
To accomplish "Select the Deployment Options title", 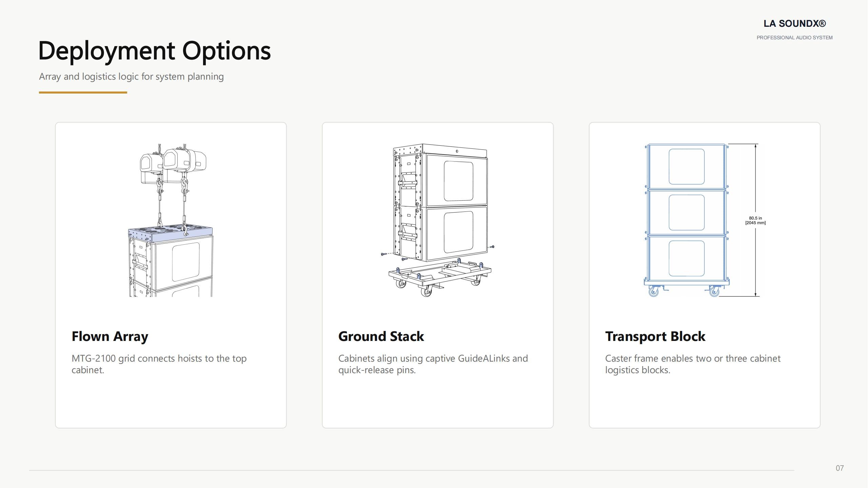I will pos(155,50).
